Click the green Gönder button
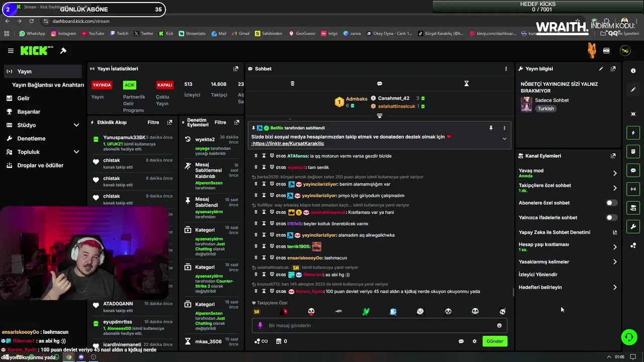 (x=495, y=341)
